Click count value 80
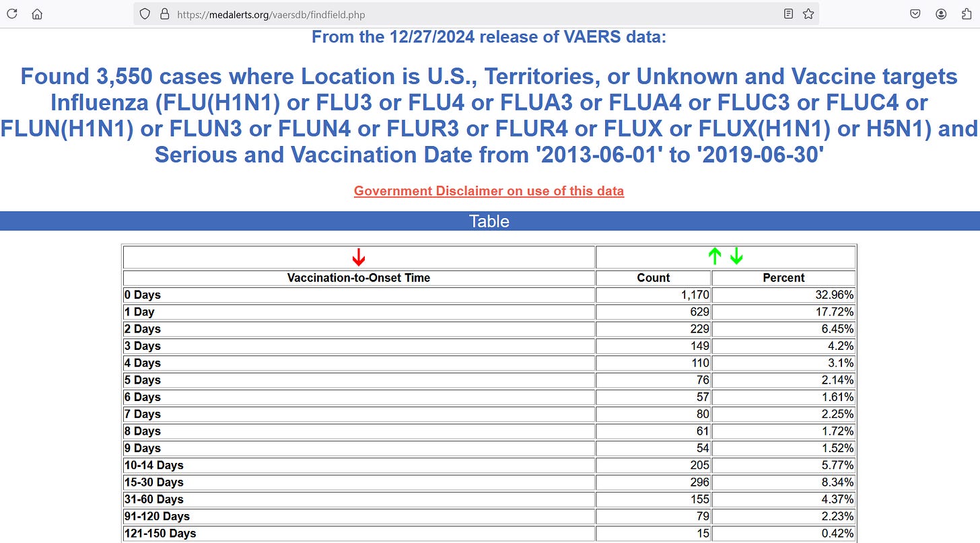980x543 pixels. point(703,414)
